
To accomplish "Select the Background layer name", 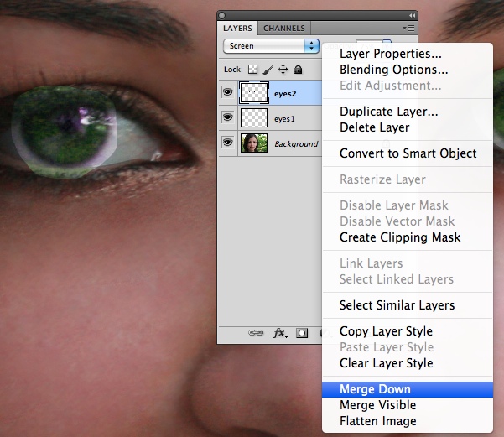I will (x=296, y=144).
